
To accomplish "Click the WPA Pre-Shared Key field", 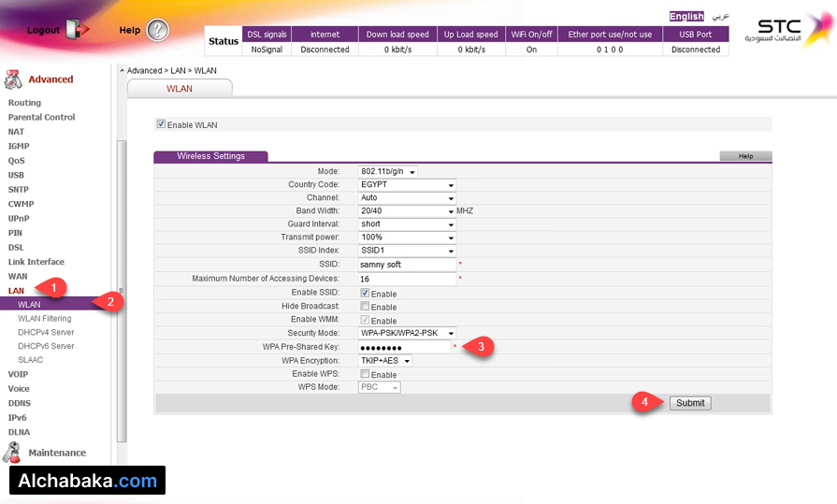I will click(x=405, y=347).
